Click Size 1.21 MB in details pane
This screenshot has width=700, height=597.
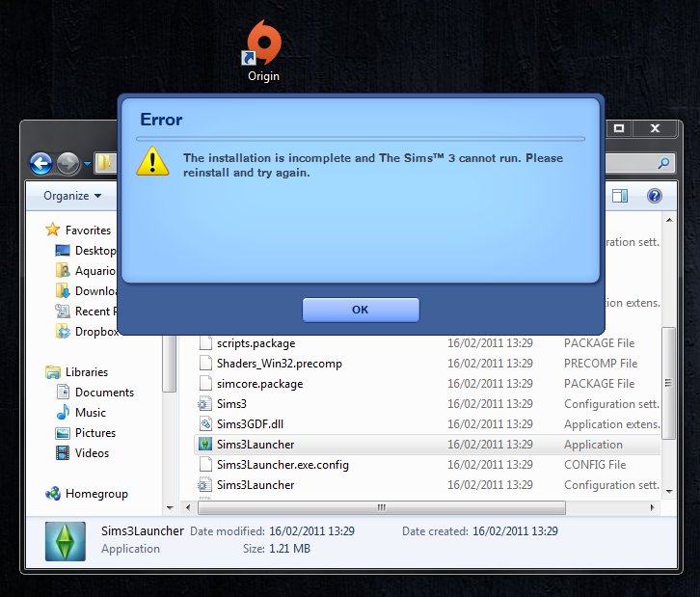coord(277,549)
